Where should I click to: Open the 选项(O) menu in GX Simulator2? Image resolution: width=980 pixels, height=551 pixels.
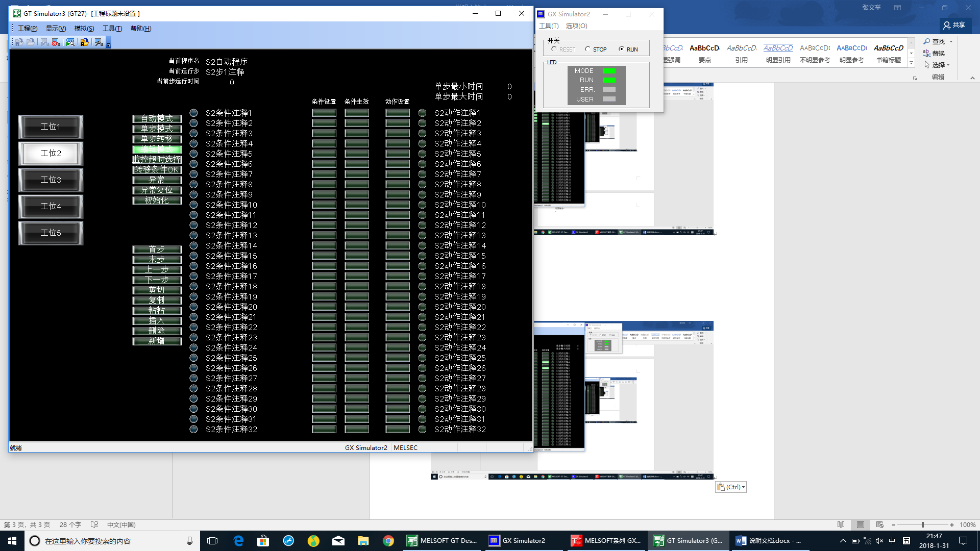pos(576,26)
